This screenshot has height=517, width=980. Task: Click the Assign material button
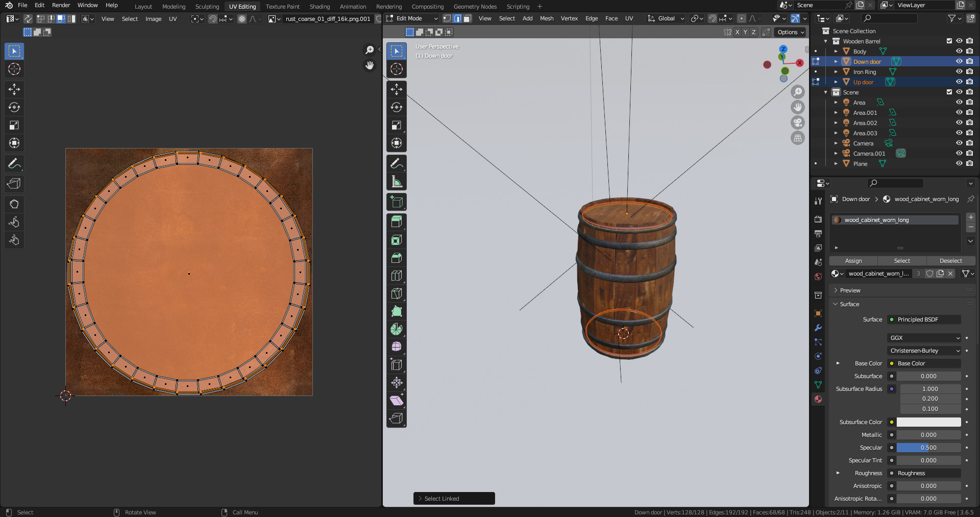coord(853,261)
